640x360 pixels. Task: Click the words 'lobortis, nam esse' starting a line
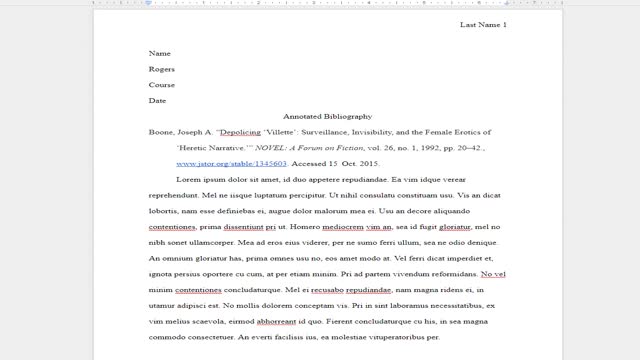pyautogui.click(x=183, y=211)
